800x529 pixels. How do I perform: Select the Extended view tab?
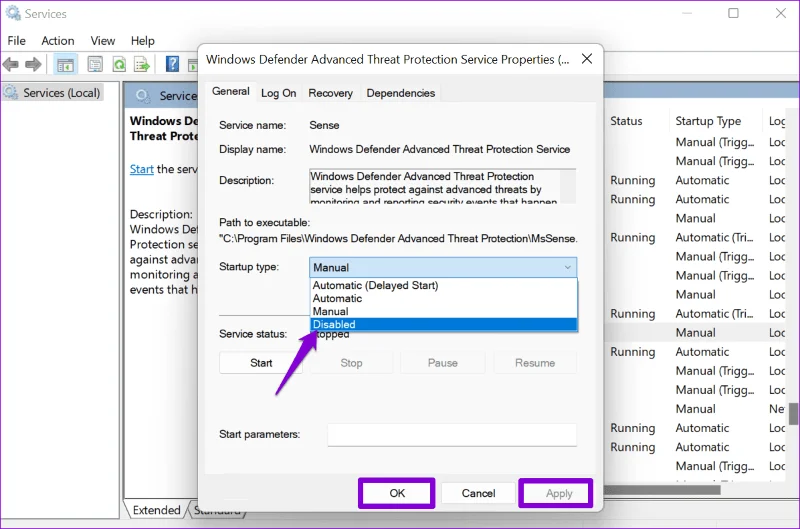[156, 510]
